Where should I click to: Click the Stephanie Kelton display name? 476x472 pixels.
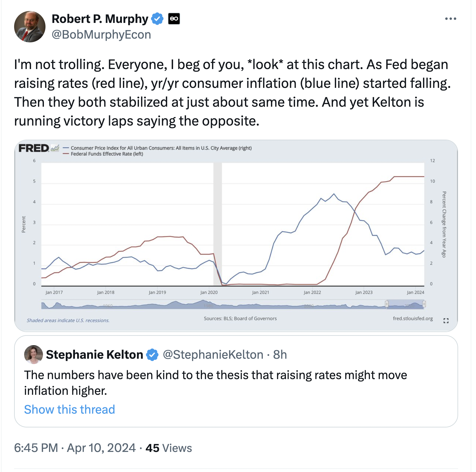(94, 355)
